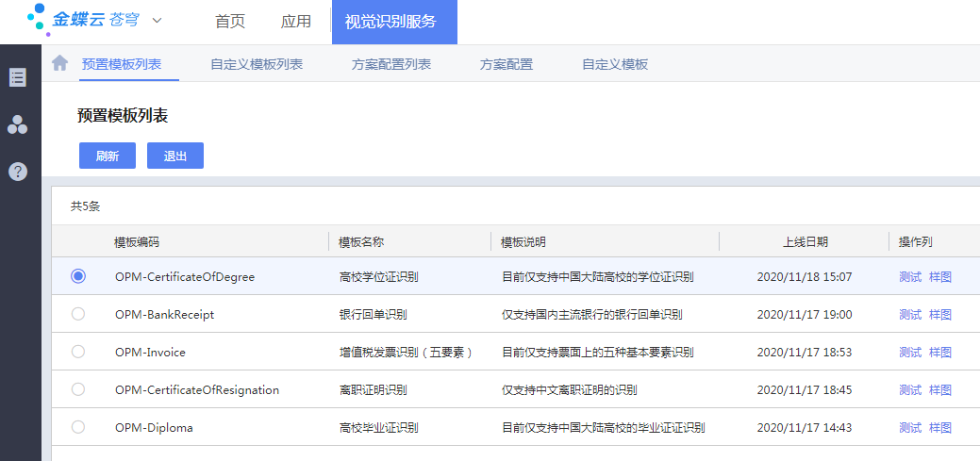Image resolution: width=980 pixels, height=461 pixels.
Task: Click the 高校学位证识别 name cell
Action: (x=379, y=277)
